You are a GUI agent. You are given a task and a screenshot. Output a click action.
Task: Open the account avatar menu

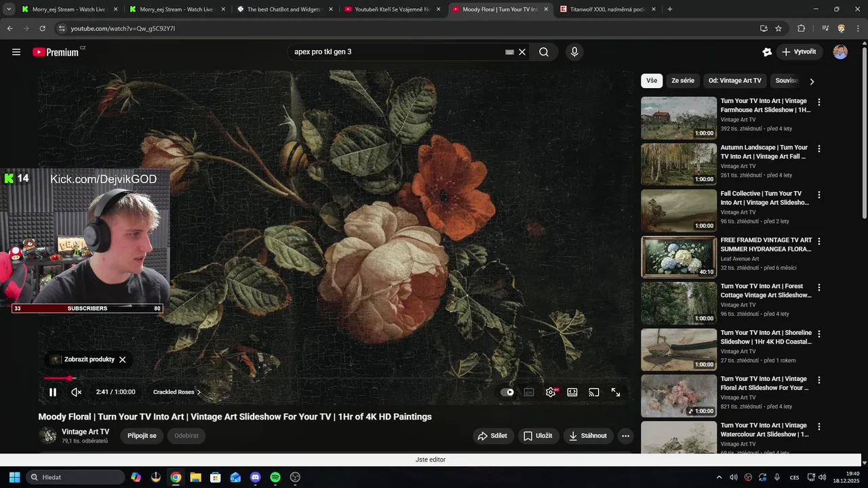click(840, 52)
